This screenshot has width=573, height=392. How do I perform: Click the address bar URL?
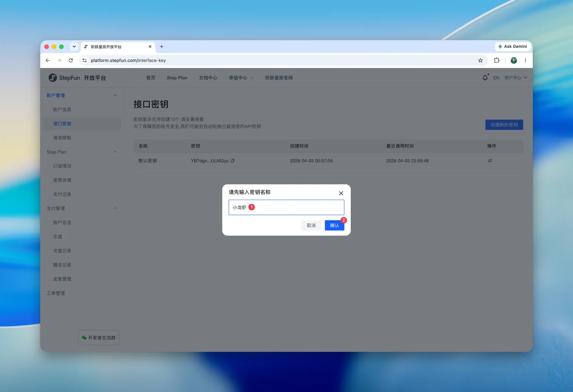(128, 60)
